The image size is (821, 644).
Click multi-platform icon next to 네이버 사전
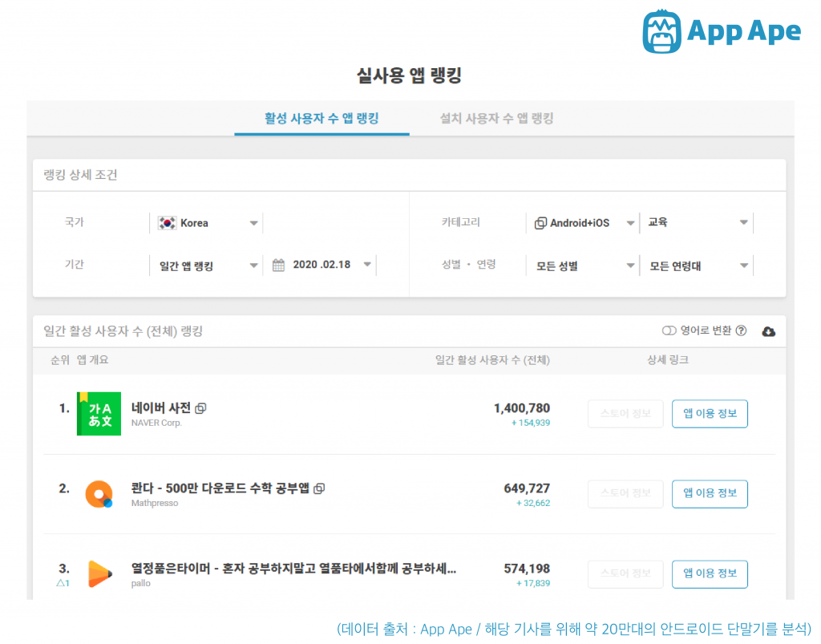[200, 408]
